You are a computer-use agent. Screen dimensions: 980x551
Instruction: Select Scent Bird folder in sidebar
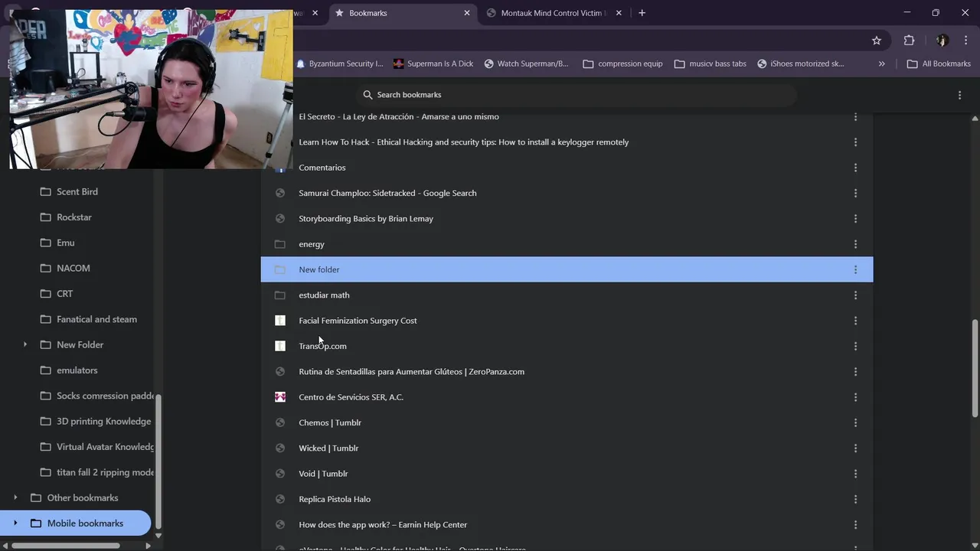[x=77, y=191]
